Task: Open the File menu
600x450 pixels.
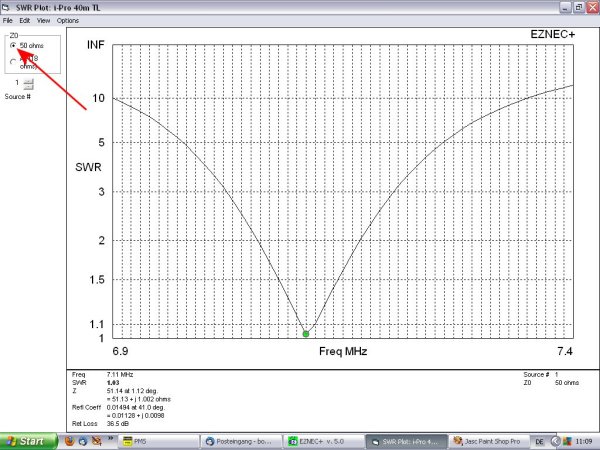Action: (7, 21)
